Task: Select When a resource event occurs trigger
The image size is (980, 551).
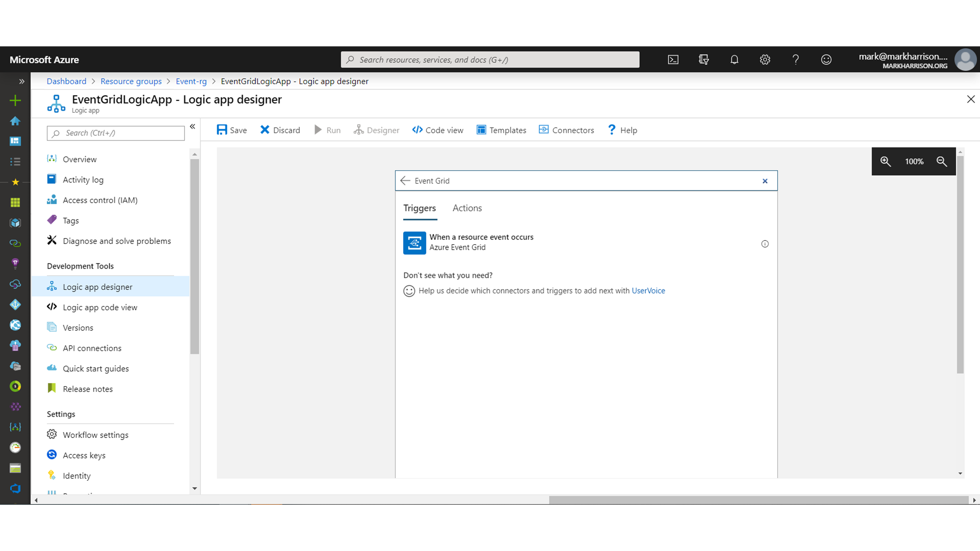Action: click(x=481, y=242)
